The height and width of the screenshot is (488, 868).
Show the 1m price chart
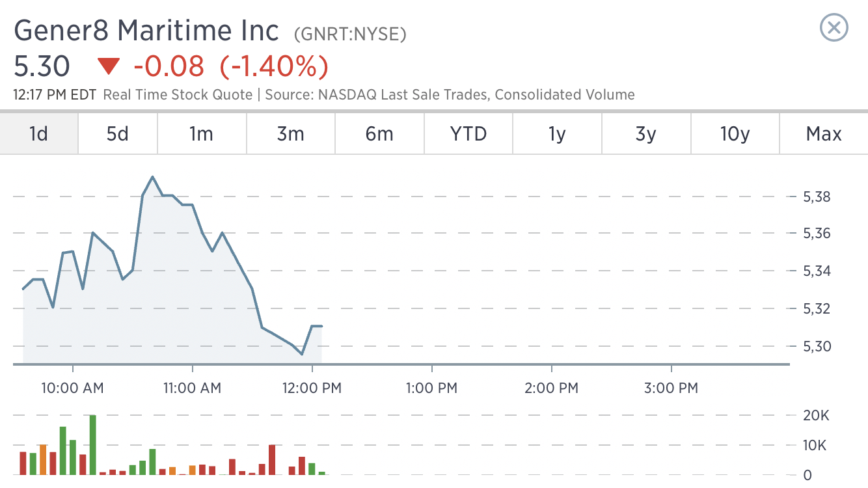[201, 134]
